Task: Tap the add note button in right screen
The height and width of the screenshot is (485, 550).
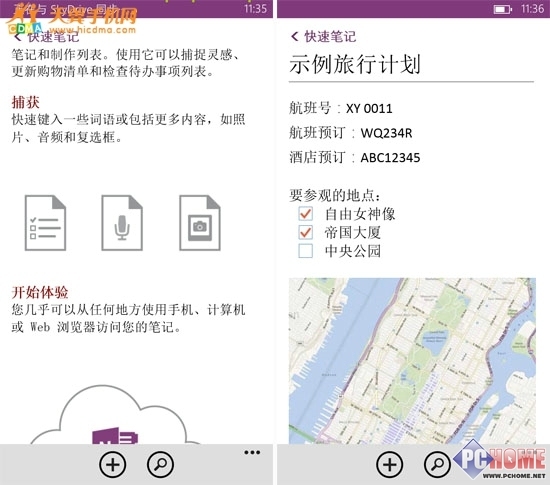Action: pos(390,464)
